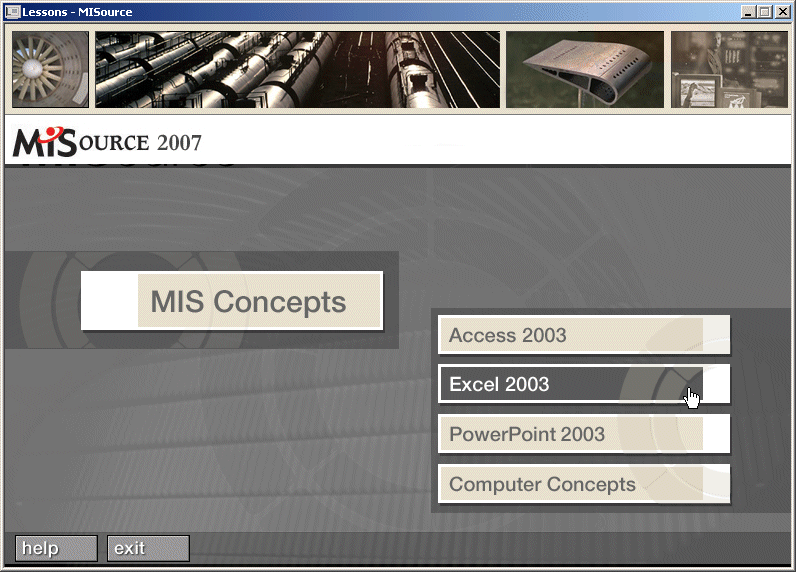Click the MISource 2007 logo
Screen dimensions: 796x572
click(107, 142)
